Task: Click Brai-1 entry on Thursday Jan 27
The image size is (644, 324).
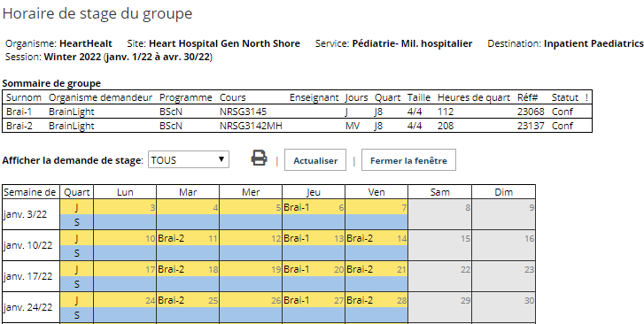Action: pyautogui.click(x=297, y=300)
